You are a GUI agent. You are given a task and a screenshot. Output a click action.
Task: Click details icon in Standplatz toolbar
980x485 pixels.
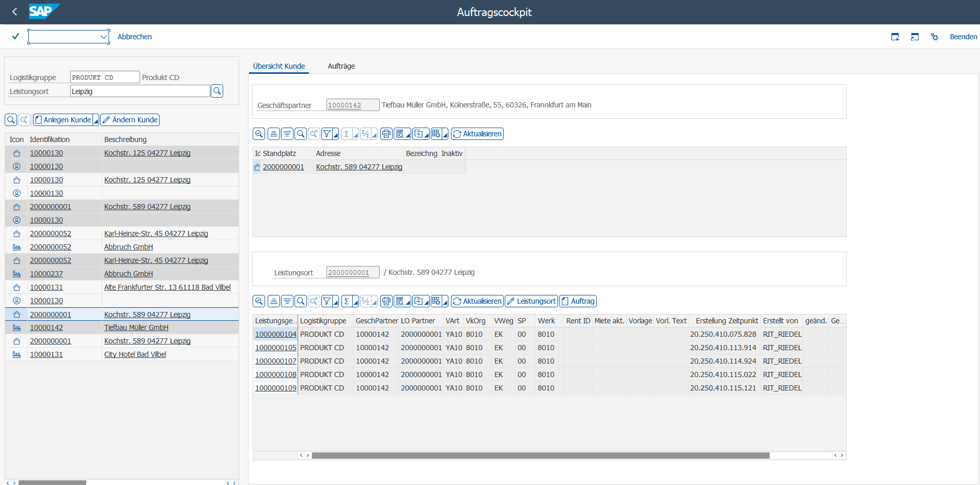259,134
